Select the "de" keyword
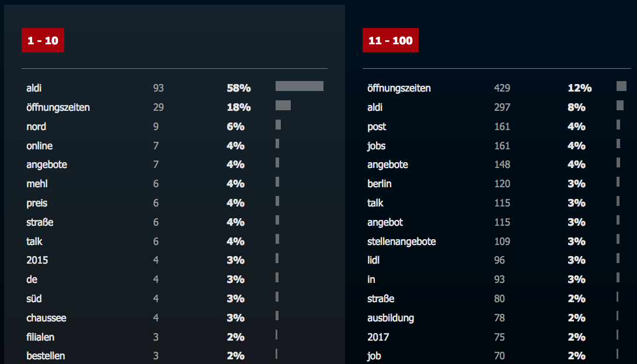This screenshot has width=637, height=364. tap(32, 279)
